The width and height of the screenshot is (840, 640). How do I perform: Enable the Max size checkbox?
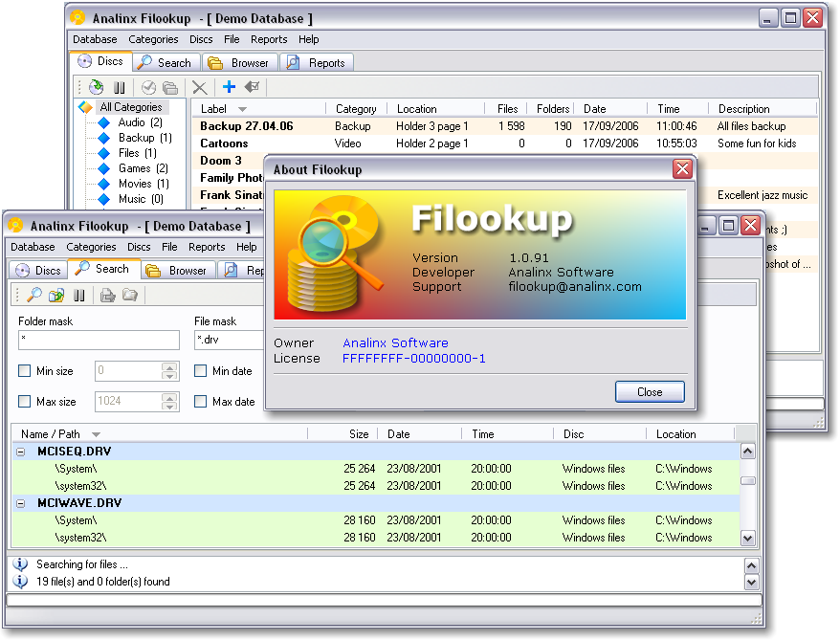(25, 401)
